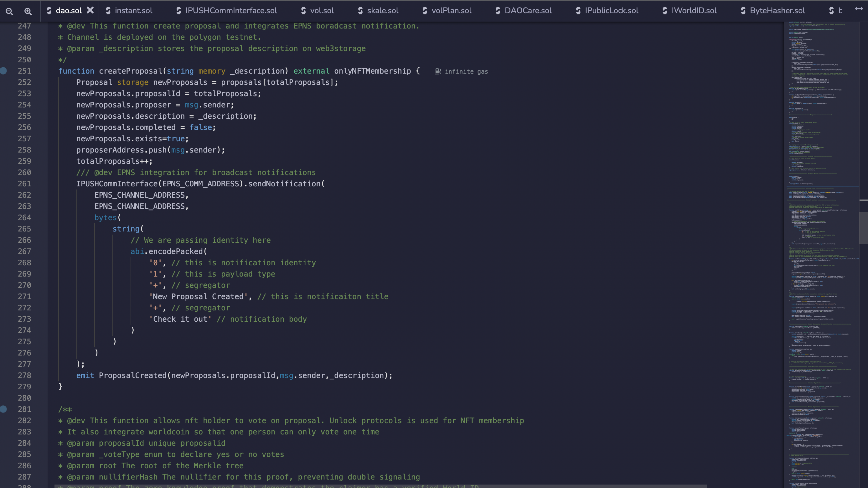
Task: Click the '@param _voteType' comment line
Action: (171, 454)
